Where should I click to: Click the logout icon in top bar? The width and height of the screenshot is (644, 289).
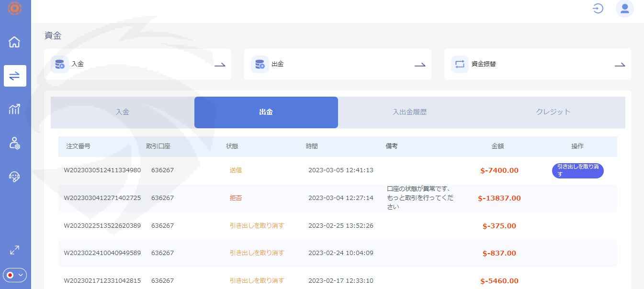pyautogui.click(x=598, y=8)
